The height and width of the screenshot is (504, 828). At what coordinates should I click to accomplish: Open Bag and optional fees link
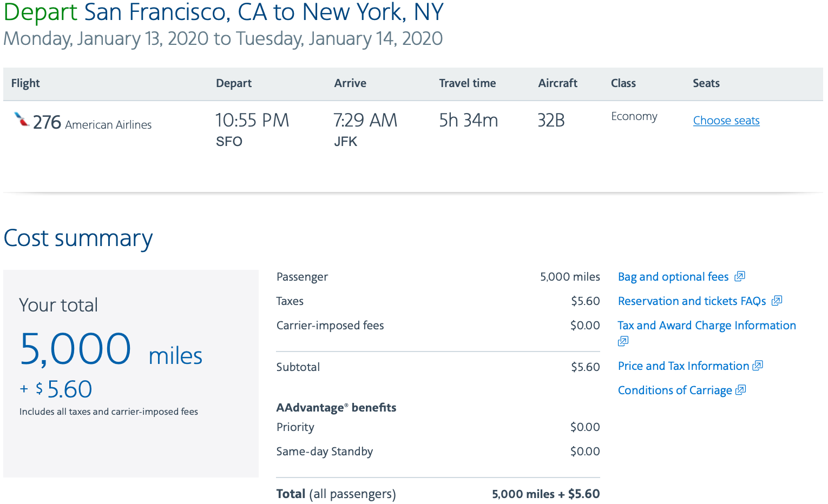click(673, 277)
